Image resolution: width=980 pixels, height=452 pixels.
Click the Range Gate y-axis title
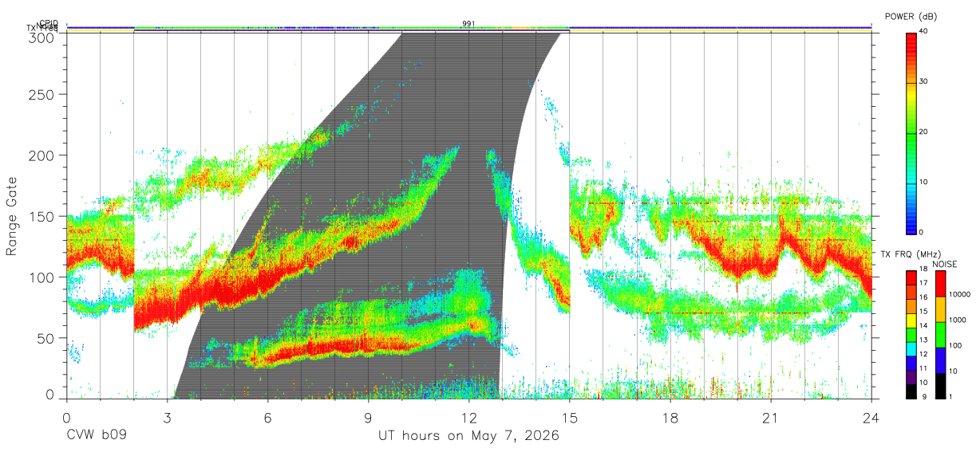12,216
